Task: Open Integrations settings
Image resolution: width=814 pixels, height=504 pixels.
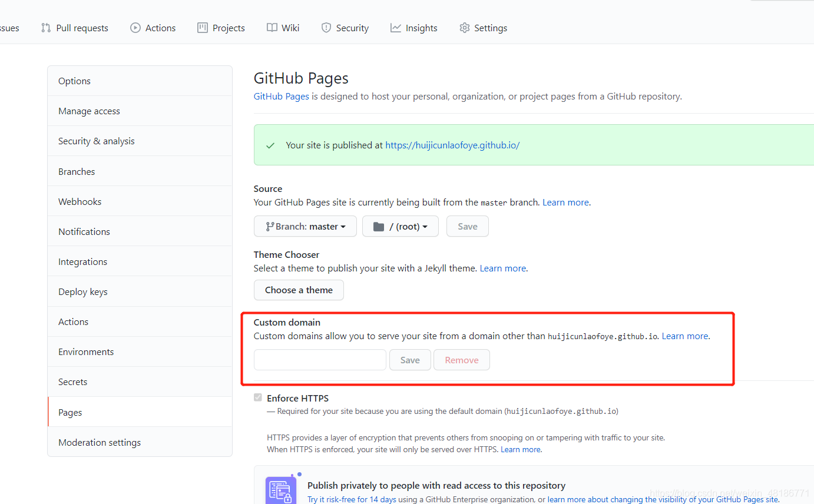Action: tap(140, 261)
